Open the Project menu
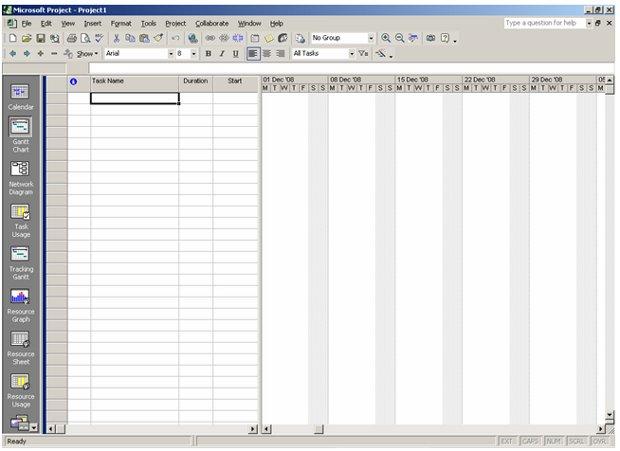 [176, 24]
